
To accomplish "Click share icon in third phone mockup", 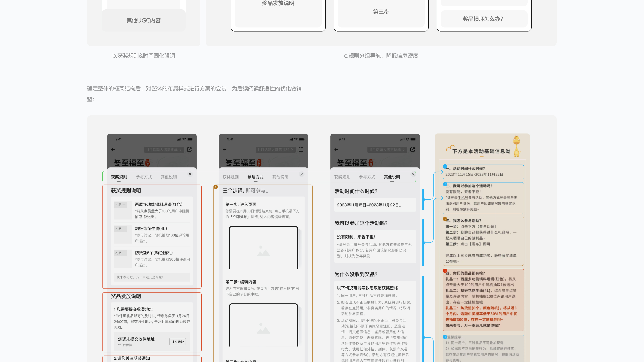I will click(x=413, y=149).
